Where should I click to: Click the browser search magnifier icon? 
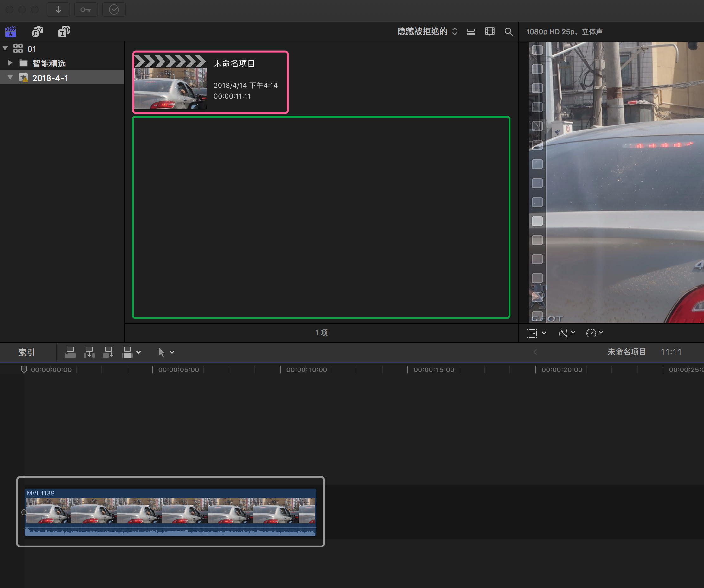(509, 32)
